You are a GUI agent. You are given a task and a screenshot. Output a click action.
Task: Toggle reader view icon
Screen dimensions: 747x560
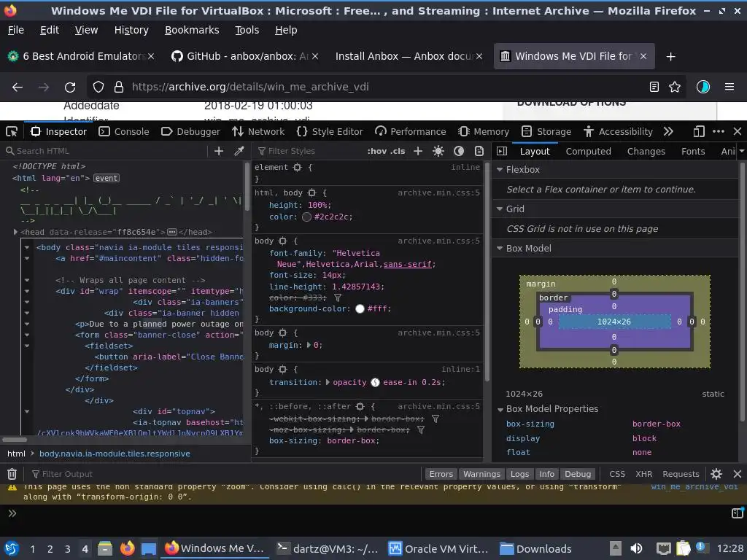[x=654, y=87]
